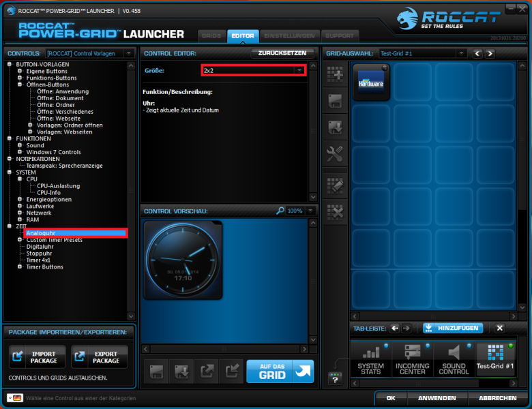Select Timer 4x1 in the tree
The image size is (532, 409).
pos(38,260)
